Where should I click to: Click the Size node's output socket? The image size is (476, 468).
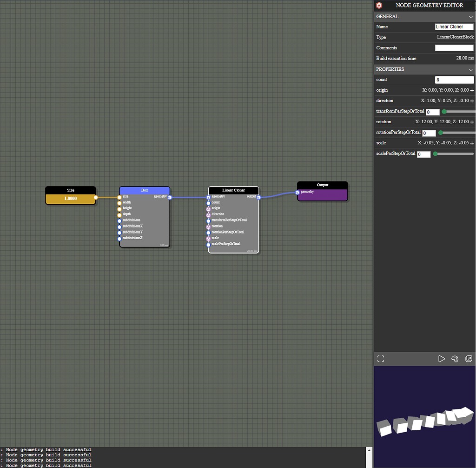coord(96,197)
